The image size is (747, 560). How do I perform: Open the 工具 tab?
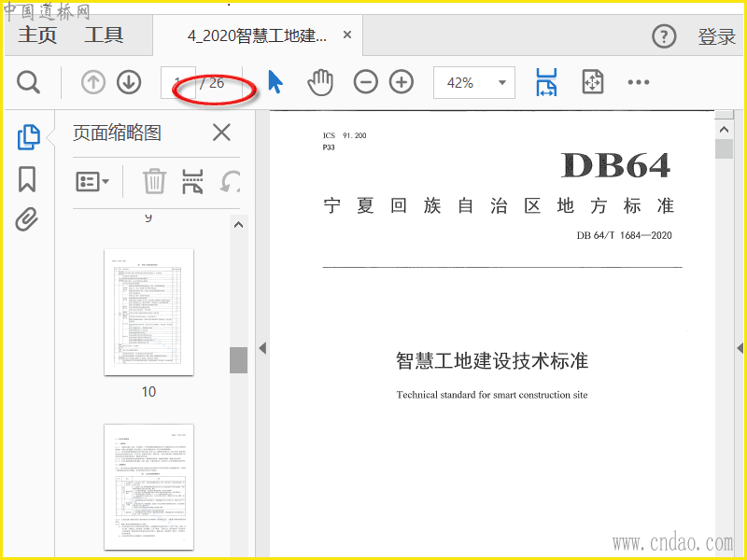click(x=104, y=35)
